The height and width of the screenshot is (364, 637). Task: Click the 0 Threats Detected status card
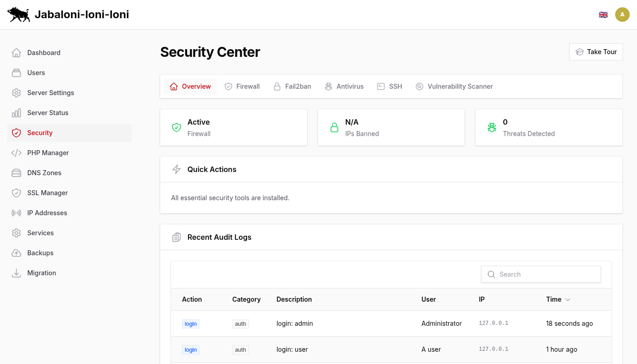[548, 127]
